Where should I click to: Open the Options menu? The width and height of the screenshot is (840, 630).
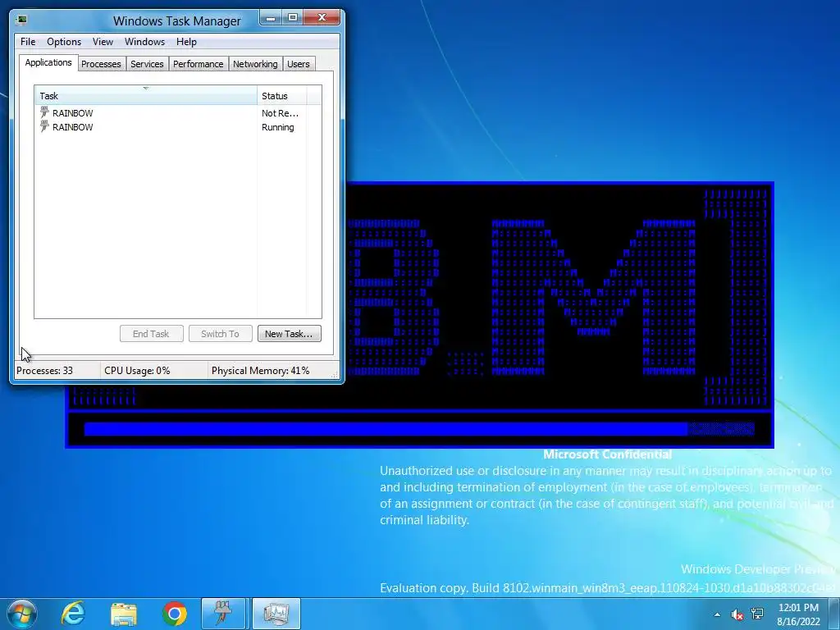pyautogui.click(x=64, y=42)
